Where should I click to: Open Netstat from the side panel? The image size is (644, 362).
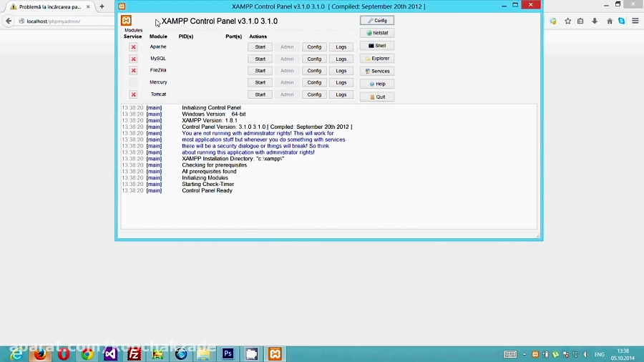point(377,33)
